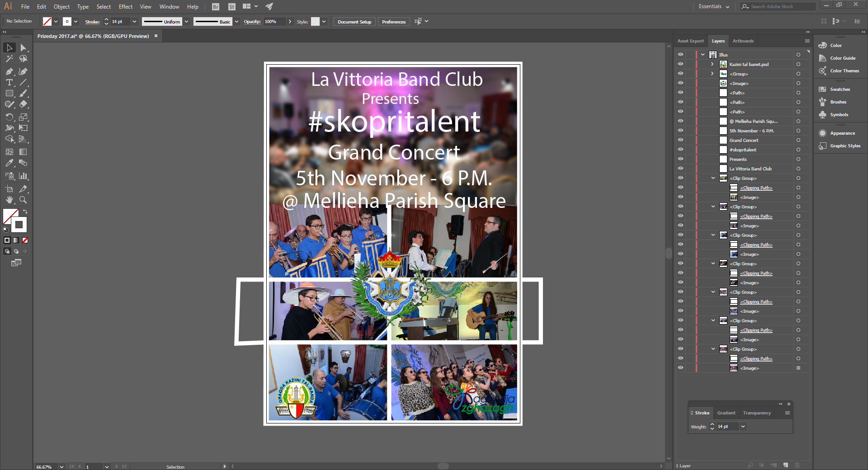This screenshot has height=470, width=868.
Task: Open the Window menu
Action: tap(169, 7)
